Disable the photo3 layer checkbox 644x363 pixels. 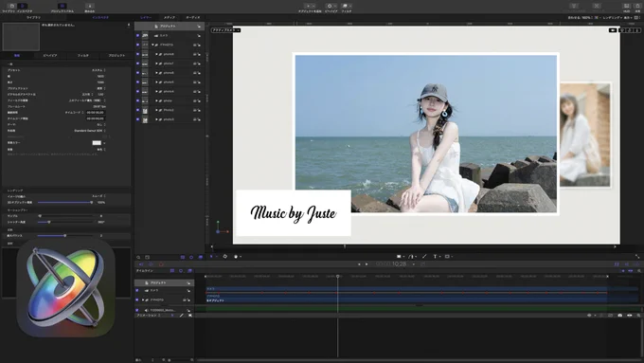137,119
